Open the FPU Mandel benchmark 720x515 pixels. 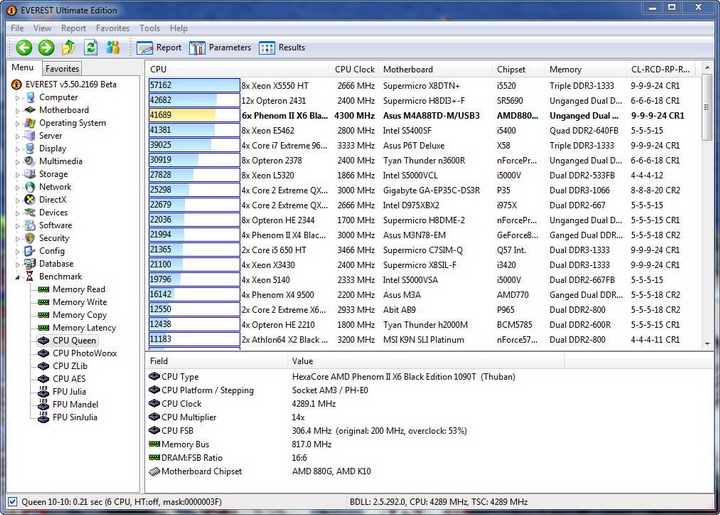(68, 405)
